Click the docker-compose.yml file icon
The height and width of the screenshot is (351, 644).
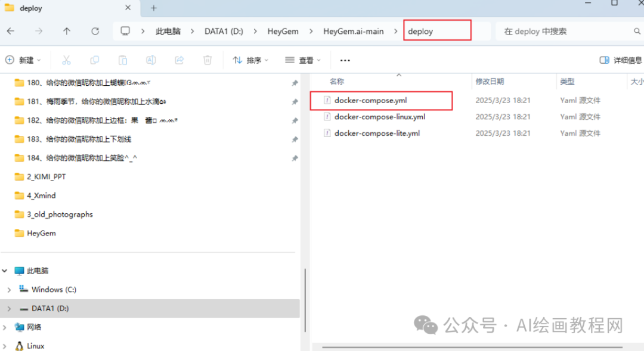pyautogui.click(x=327, y=100)
